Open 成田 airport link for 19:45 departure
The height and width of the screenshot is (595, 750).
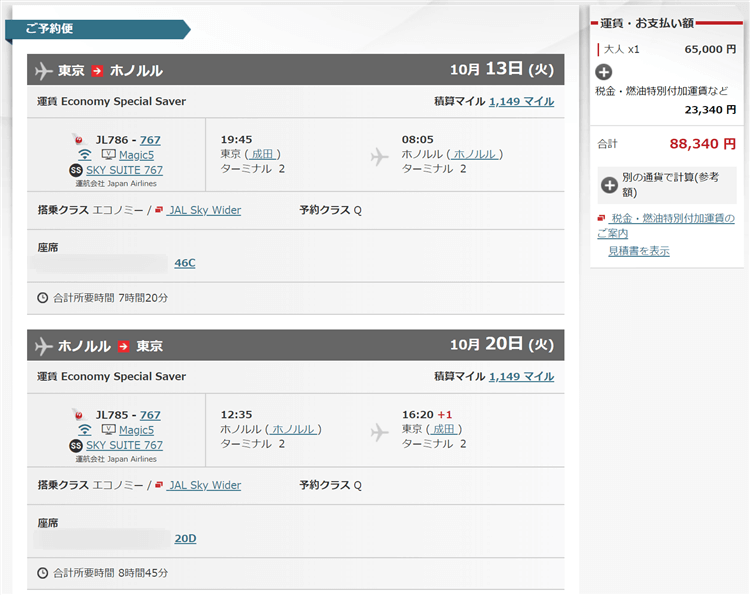[265, 154]
